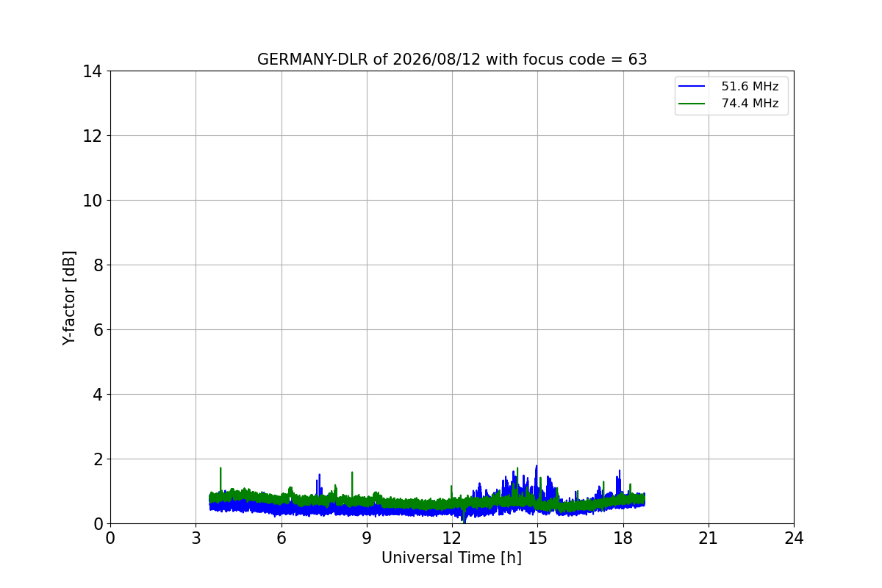Click the Y-factor [dB] axis label
The image size is (882, 588).
click(69, 298)
